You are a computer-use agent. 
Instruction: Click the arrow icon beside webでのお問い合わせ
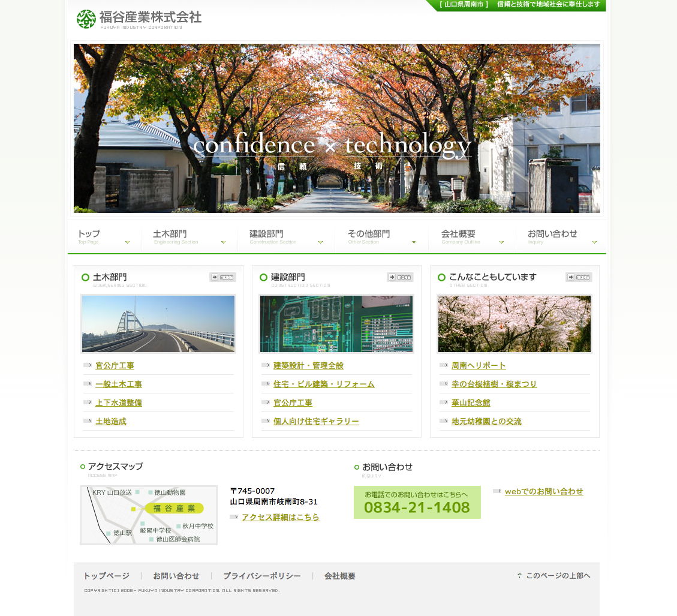(x=497, y=491)
